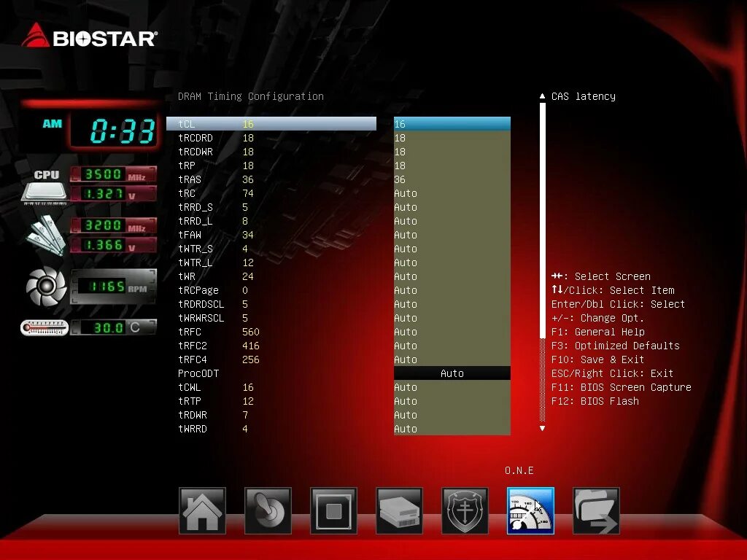
Task: Click the fan speed icon
Action: (x=46, y=286)
